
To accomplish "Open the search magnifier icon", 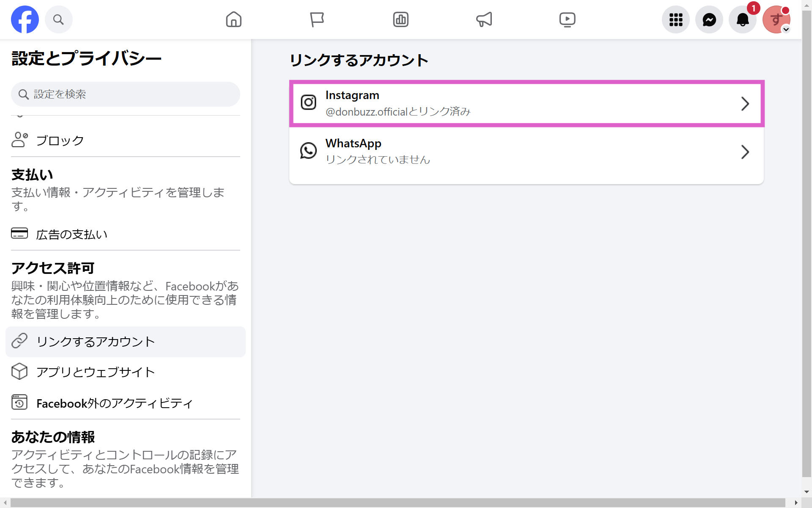I will pyautogui.click(x=58, y=19).
